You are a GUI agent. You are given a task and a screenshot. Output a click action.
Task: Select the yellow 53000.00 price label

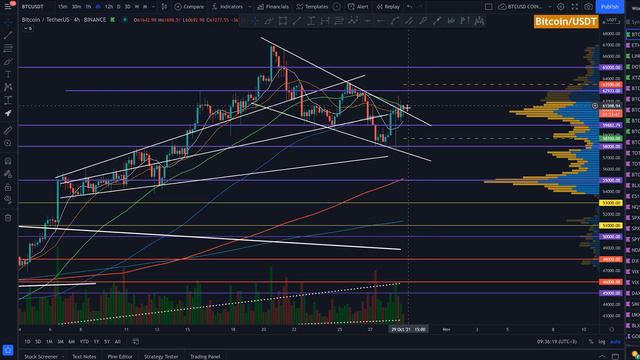click(611, 202)
